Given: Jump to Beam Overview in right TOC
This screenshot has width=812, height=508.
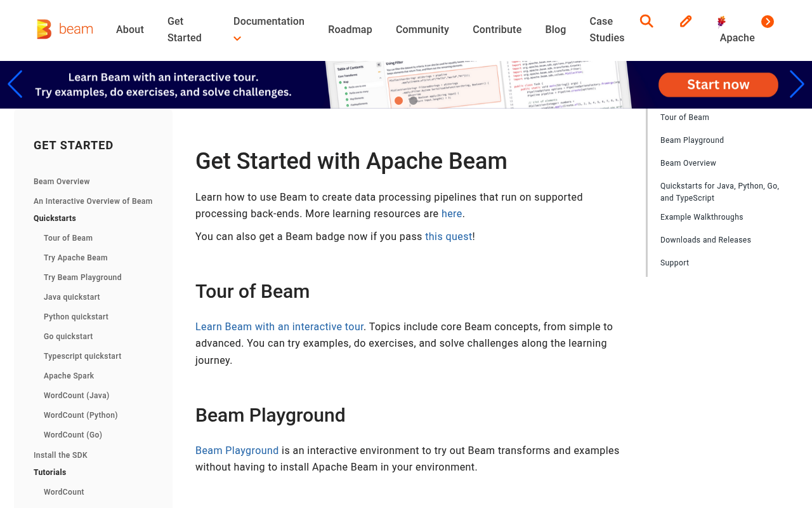Looking at the screenshot, I should pos(688,163).
